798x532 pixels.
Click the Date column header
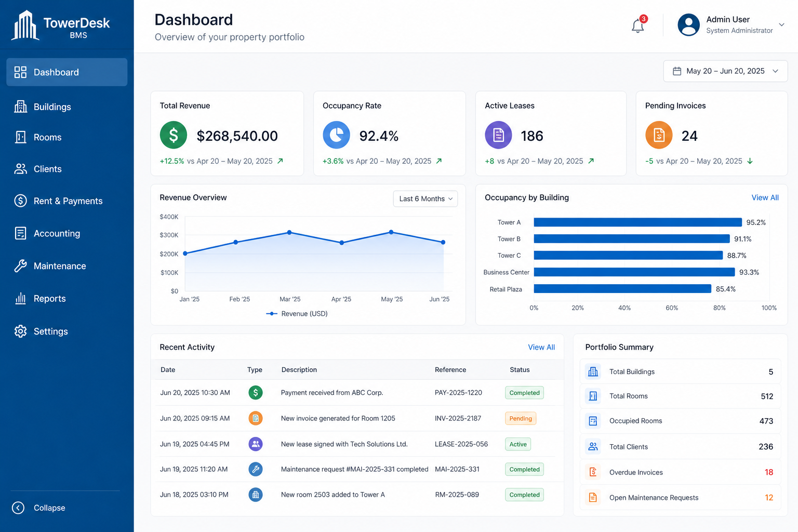[168, 370]
